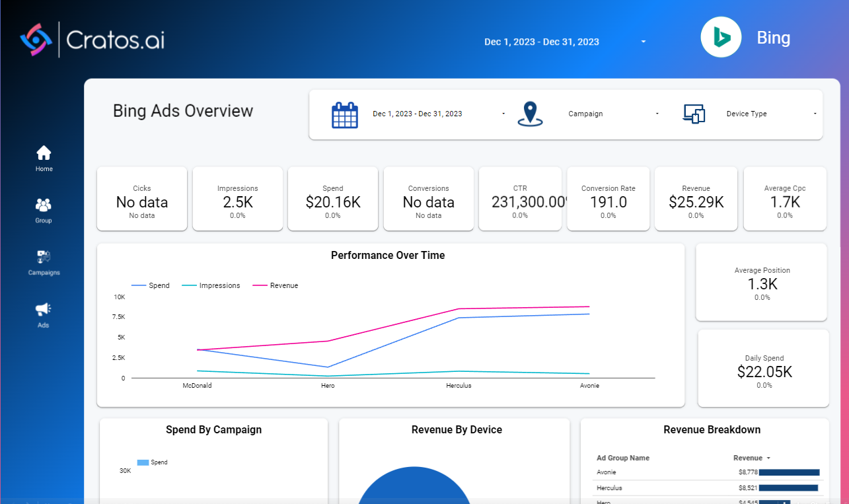849x504 pixels.
Task: Toggle Impressions series in chart legend
Action: 211,285
